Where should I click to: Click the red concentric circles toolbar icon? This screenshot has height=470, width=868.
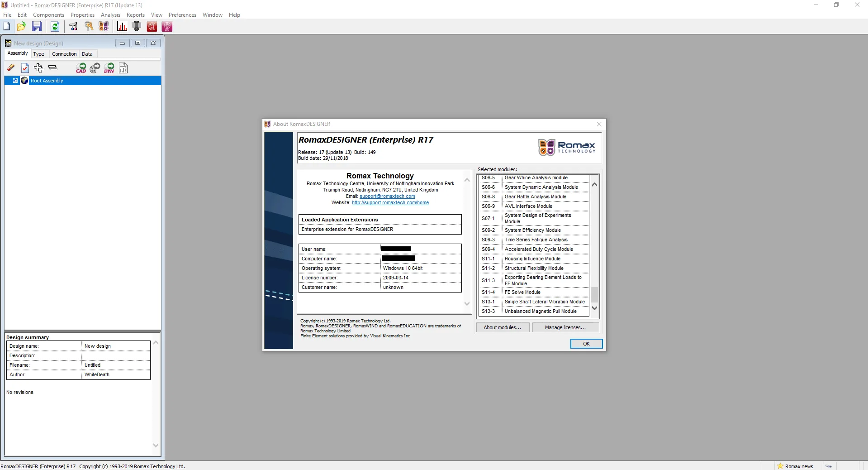152,27
